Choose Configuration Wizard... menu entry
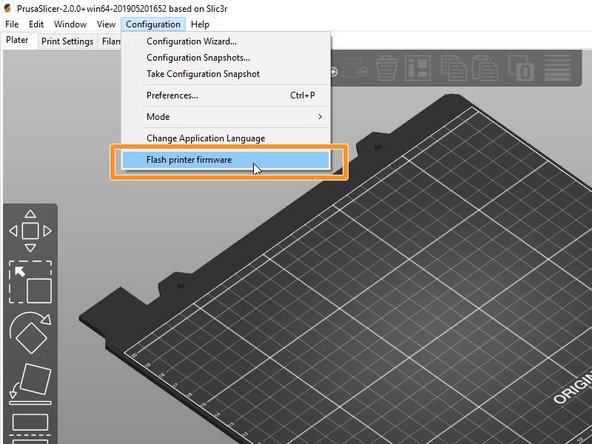This screenshot has height=444, width=592. pos(226,41)
